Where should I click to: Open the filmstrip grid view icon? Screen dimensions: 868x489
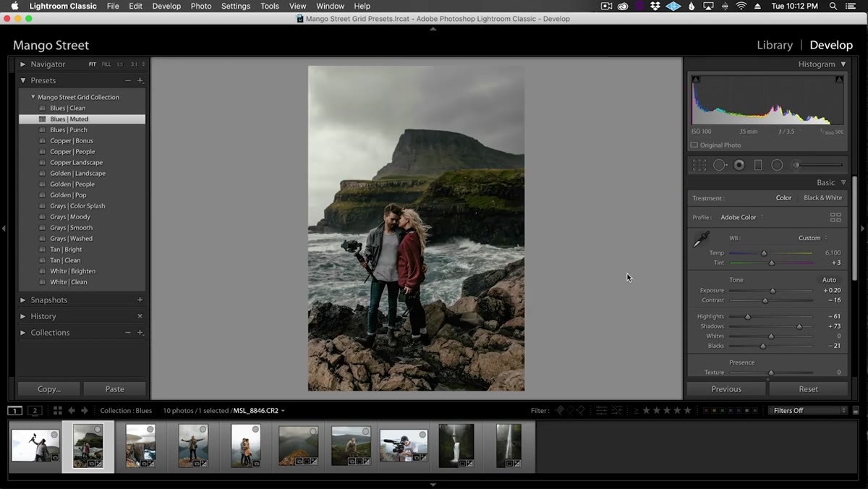pyautogui.click(x=57, y=410)
